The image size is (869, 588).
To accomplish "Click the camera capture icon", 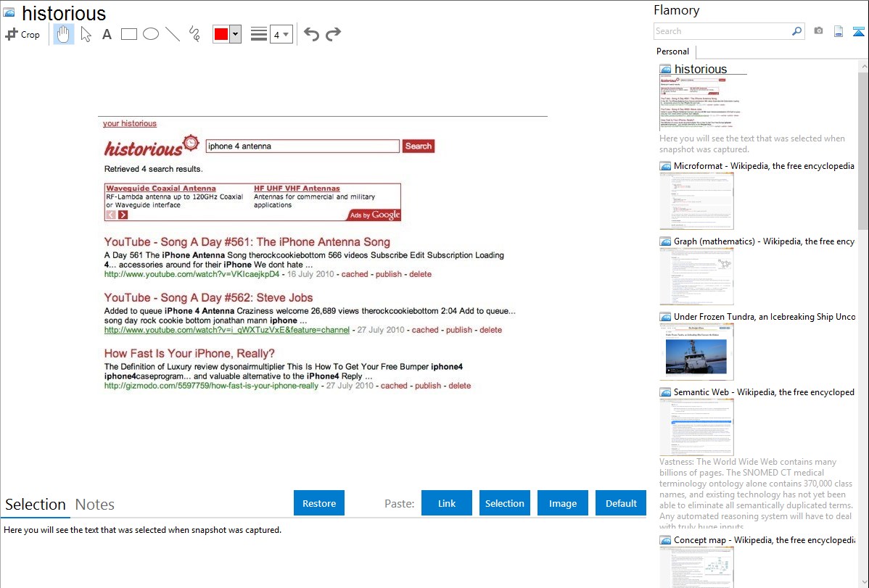I will 818,31.
